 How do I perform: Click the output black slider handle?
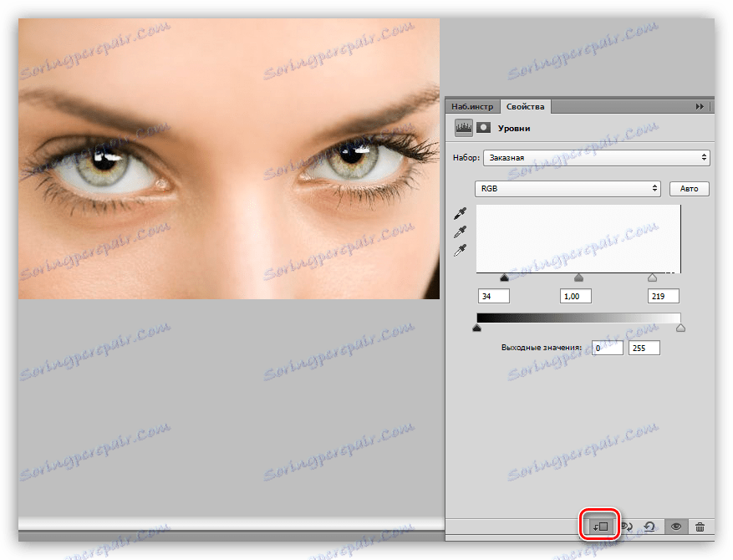(476, 328)
